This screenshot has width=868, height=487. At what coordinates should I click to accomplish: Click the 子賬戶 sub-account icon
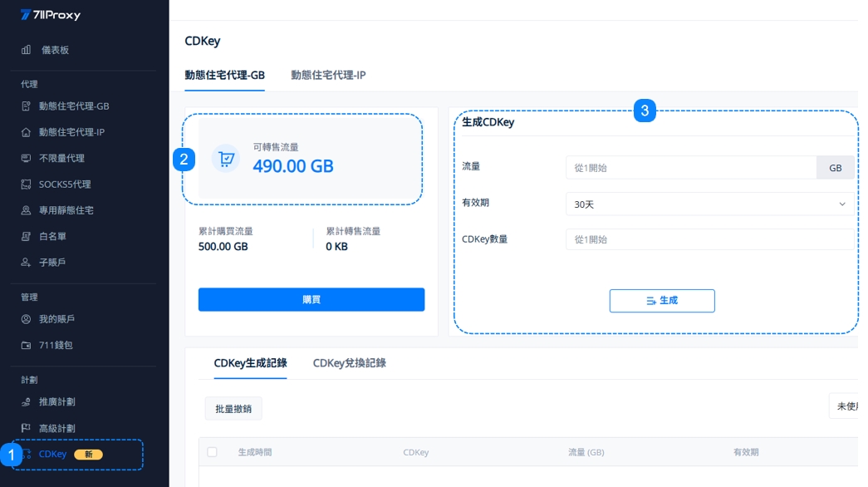pos(27,263)
